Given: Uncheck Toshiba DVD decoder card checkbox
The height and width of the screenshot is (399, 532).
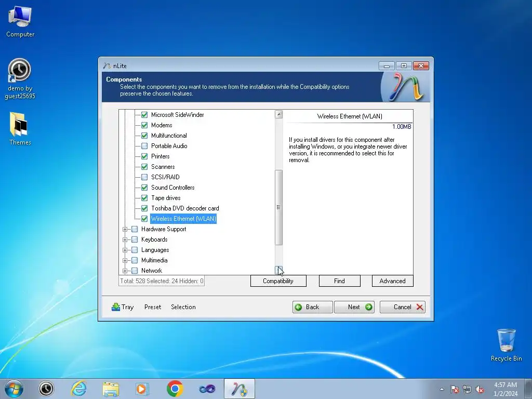Looking at the screenshot, I should 144,208.
